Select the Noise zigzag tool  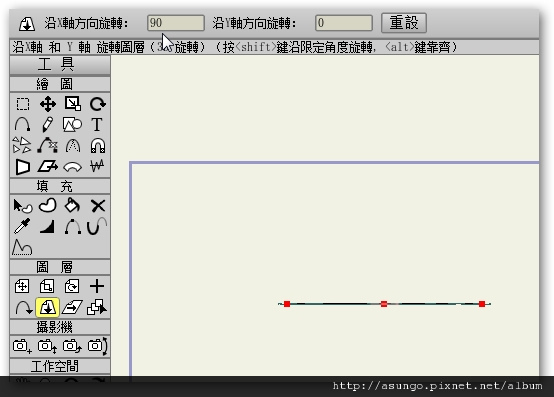point(97,166)
